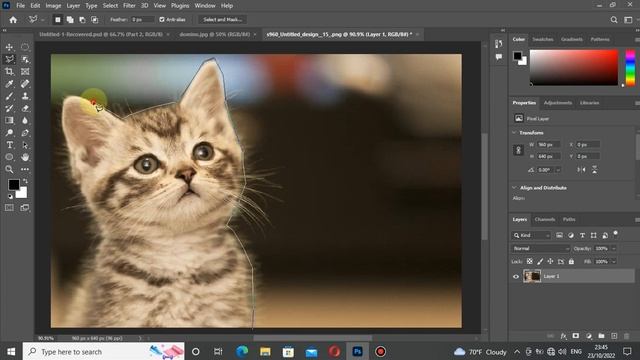Screen dimensions: 640x360
Task: Switch to the Channels tab
Action: (x=545, y=219)
